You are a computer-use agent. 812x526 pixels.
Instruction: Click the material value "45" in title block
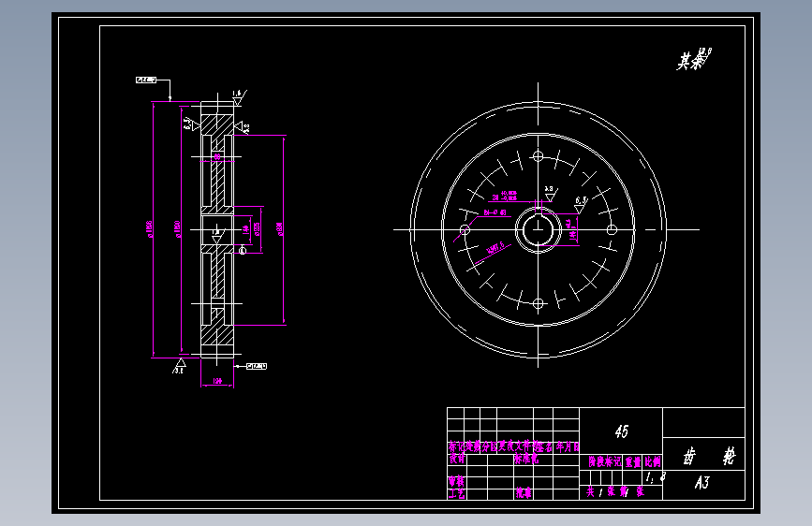click(x=622, y=431)
